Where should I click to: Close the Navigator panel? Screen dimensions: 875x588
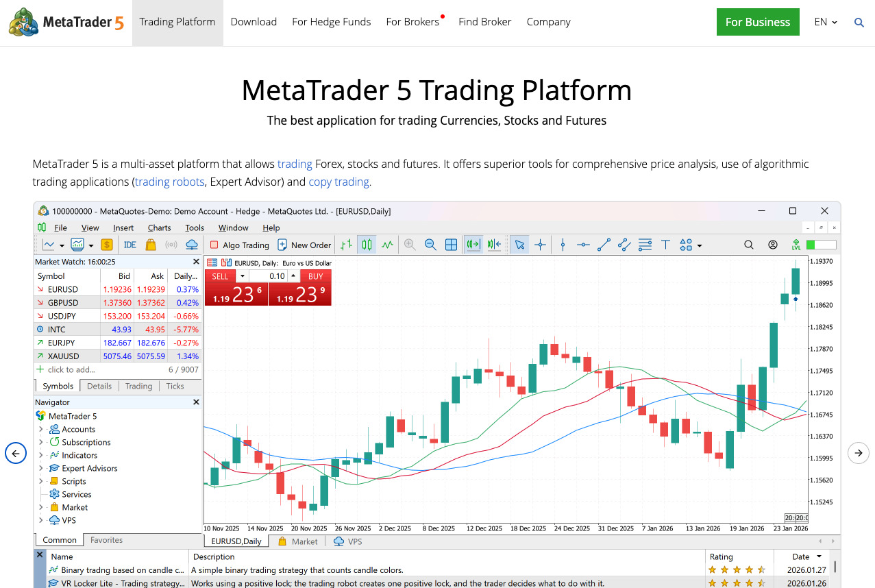196,402
